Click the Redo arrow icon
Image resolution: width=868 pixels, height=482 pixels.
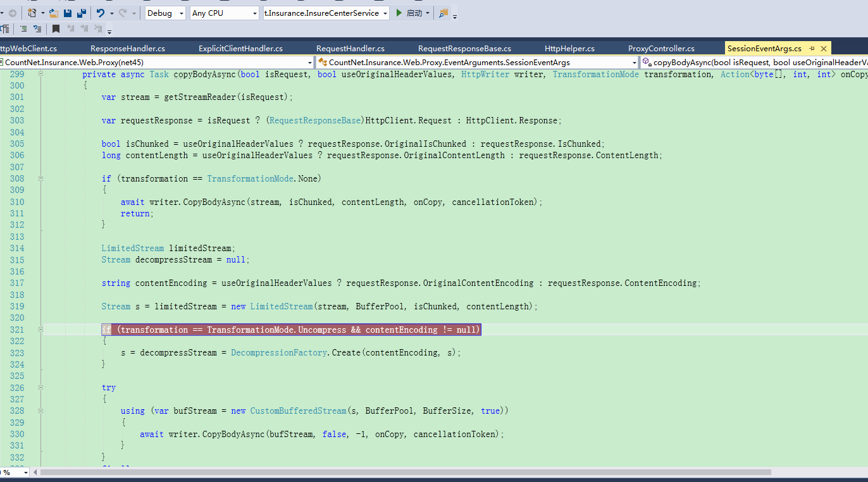(x=123, y=13)
